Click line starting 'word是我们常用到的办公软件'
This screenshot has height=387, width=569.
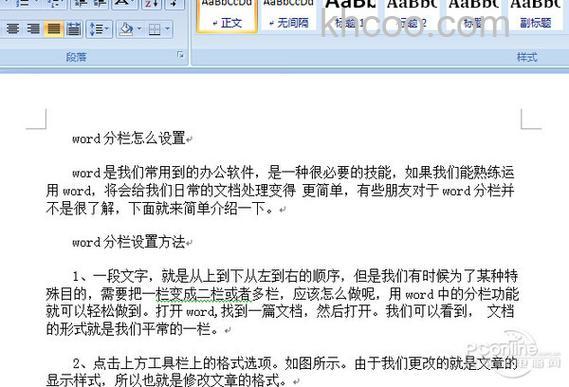(x=293, y=172)
